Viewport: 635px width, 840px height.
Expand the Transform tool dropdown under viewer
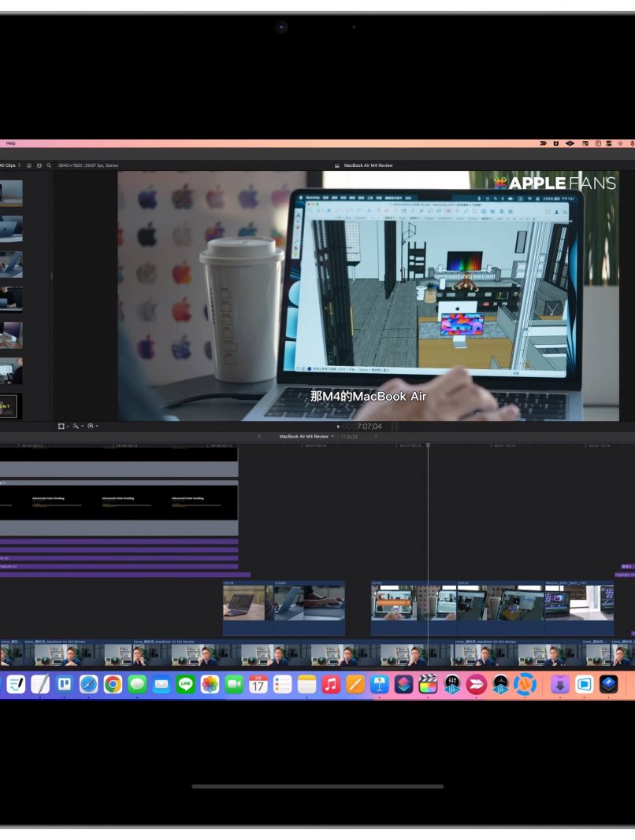pyautogui.click(x=63, y=426)
